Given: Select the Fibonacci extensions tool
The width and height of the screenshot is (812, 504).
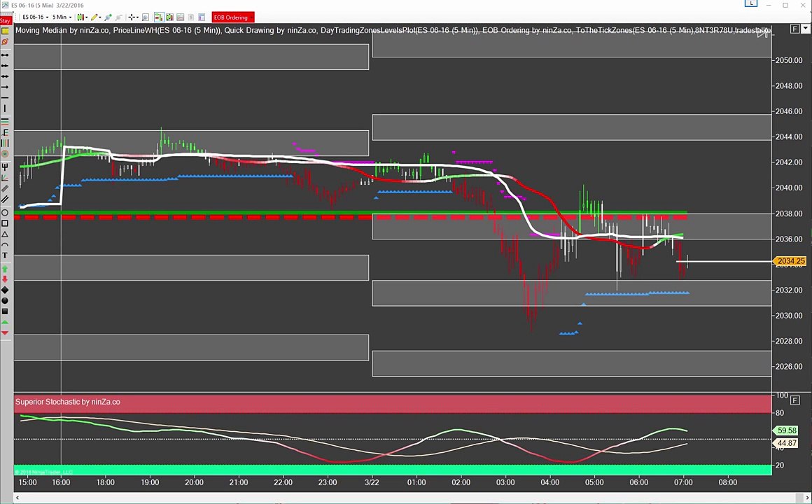Looking at the screenshot, I should point(5,132).
